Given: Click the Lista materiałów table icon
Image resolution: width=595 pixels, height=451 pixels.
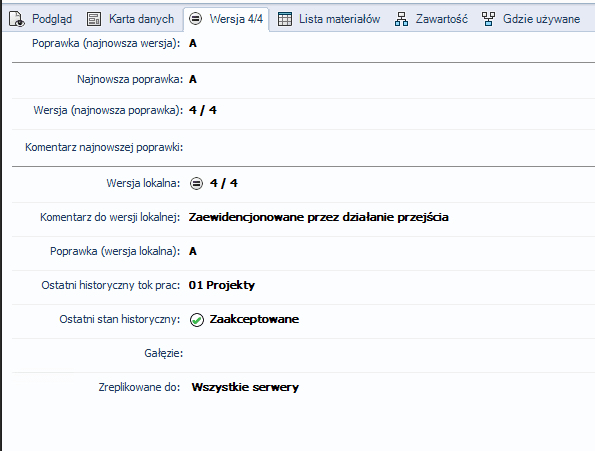Looking at the screenshot, I should coord(285,19).
